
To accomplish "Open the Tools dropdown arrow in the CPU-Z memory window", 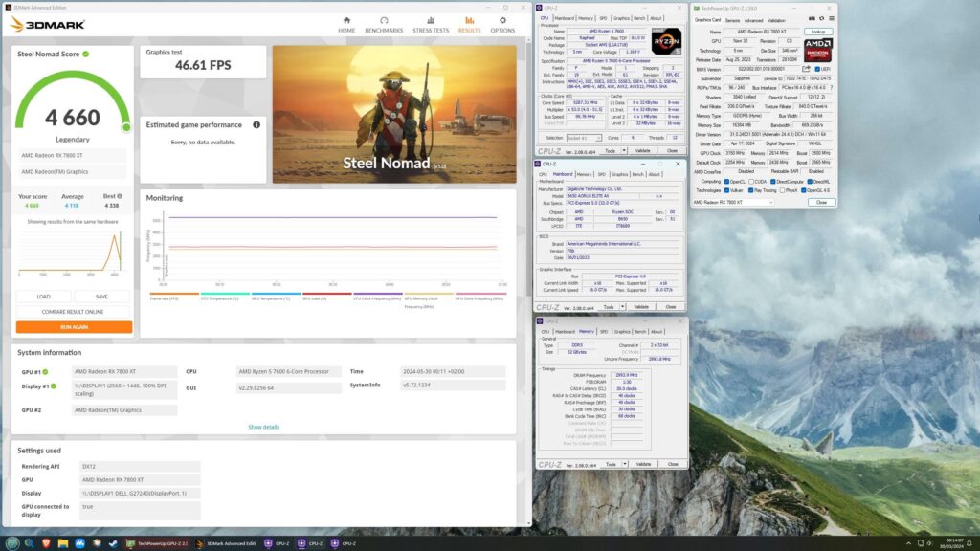I will 624,464.
